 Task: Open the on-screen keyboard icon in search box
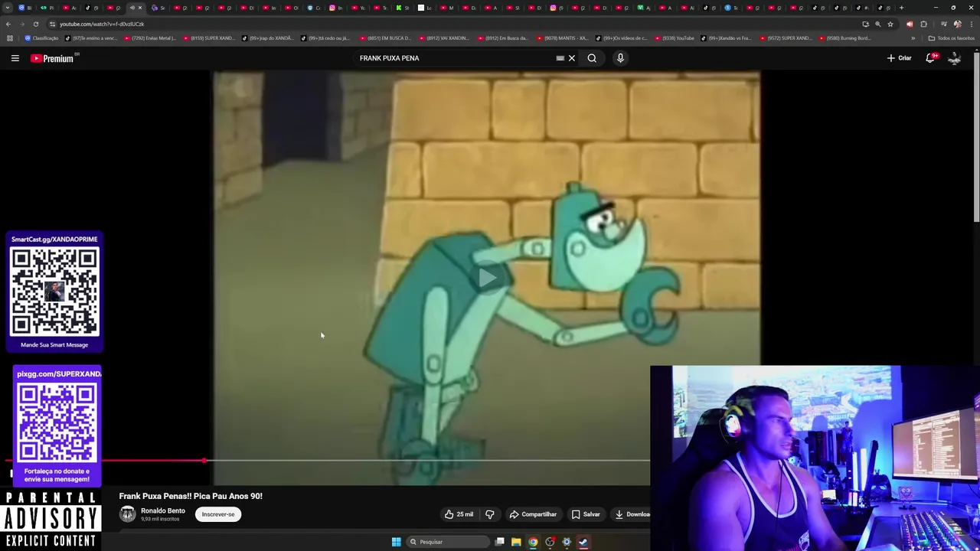pos(560,58)
